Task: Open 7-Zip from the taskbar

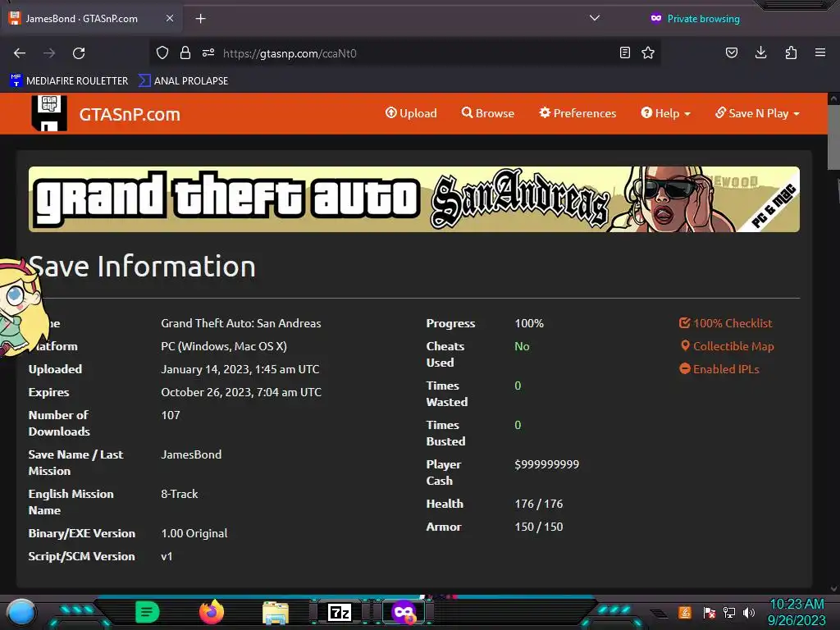Action: coord(340,612)
